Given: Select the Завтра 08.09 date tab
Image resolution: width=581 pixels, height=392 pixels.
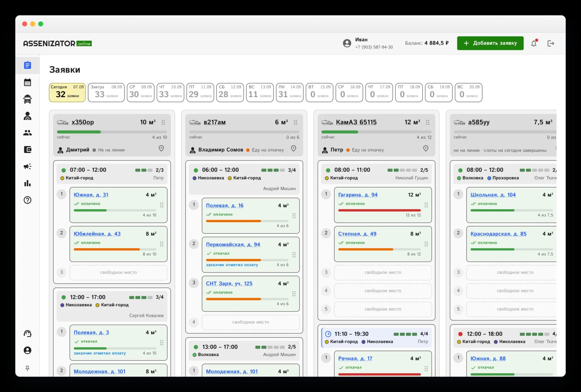Looking at the screenshot, I should [106, 92].
